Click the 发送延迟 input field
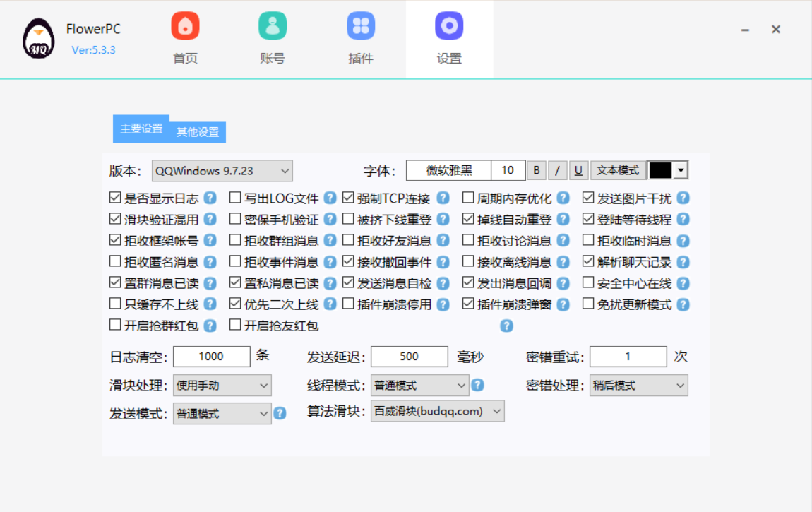812x512 pixels. (x=410, y=356)
